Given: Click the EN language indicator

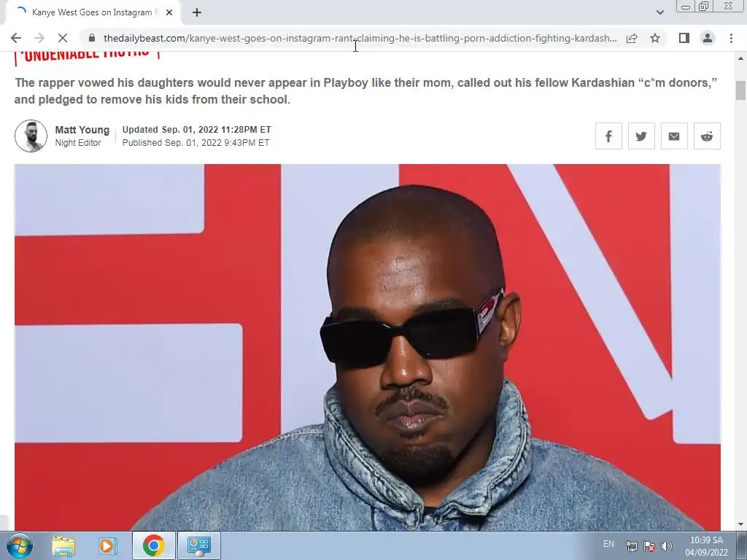Looking at the screenshot, I should point(608,544).
